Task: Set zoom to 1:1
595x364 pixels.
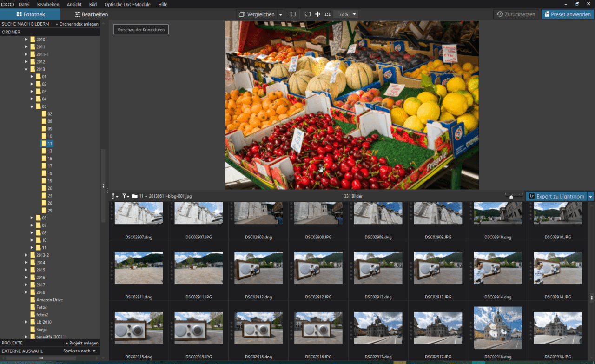Action: 327,14
